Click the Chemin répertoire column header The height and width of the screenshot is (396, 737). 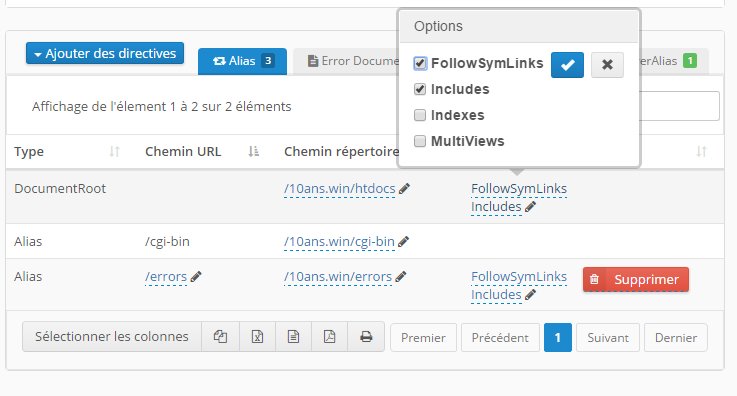click(x=342, y=152)
